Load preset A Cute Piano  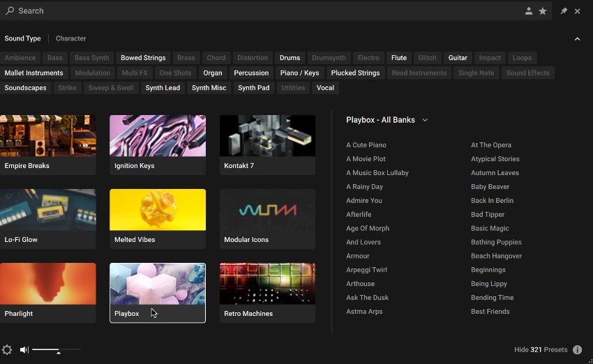pos(366,145)
